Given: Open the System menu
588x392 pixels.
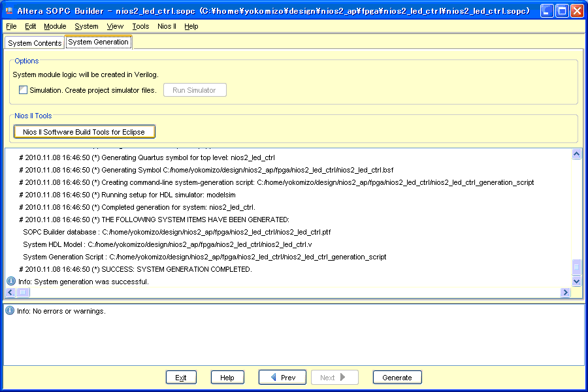Looking at the screenshot, I should pos(86,26).
